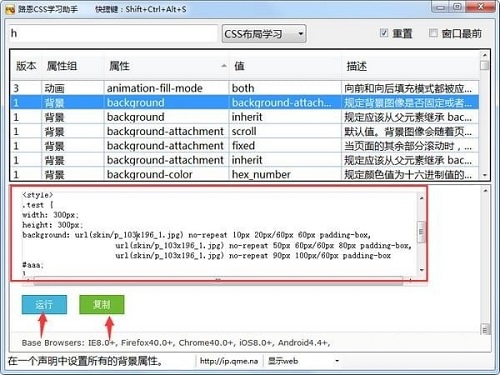This screenshot has height=375, width=500.
Task: Select the background row with value inherit
Action: (x=245, y=117)
